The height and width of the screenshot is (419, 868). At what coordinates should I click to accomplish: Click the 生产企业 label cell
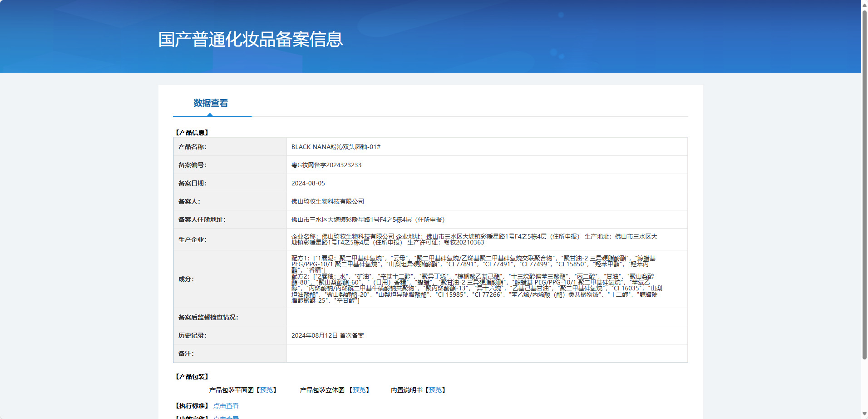[230, 239]
